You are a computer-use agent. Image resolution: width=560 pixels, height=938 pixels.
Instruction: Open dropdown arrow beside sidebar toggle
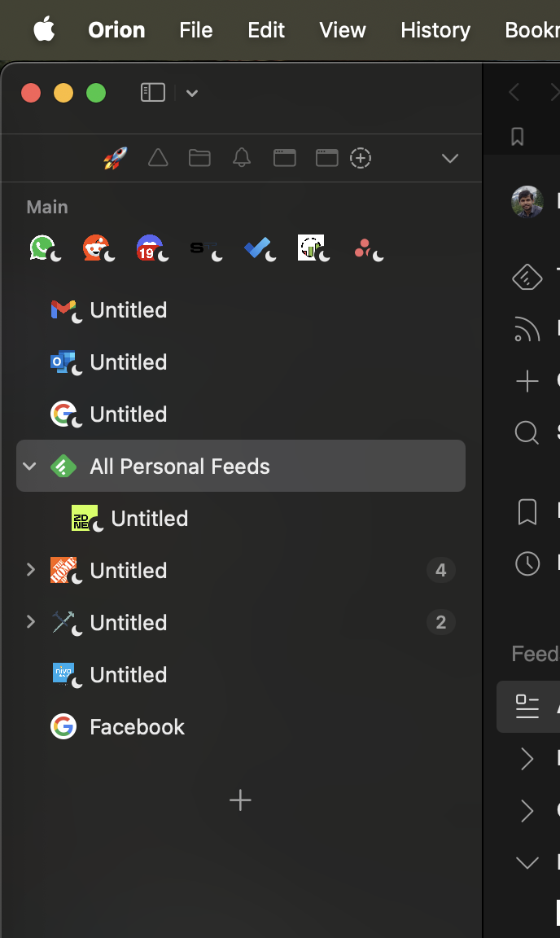coord(192,93)
